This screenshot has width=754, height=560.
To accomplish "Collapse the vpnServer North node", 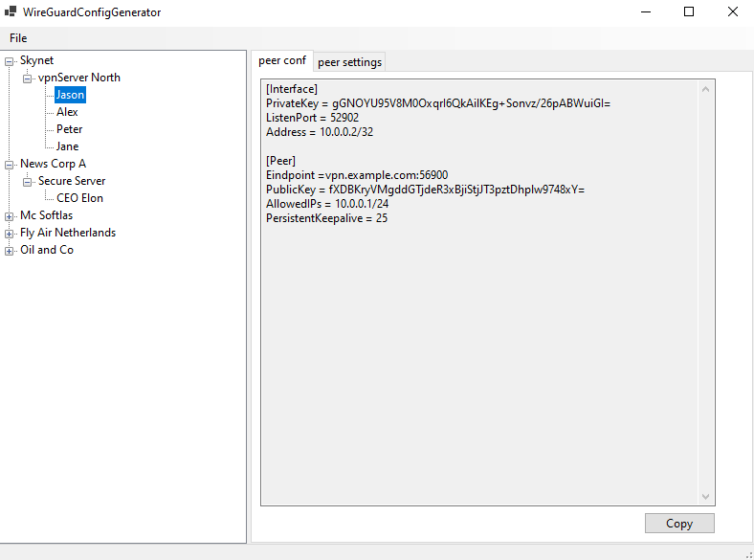I will tap(28, 78).
